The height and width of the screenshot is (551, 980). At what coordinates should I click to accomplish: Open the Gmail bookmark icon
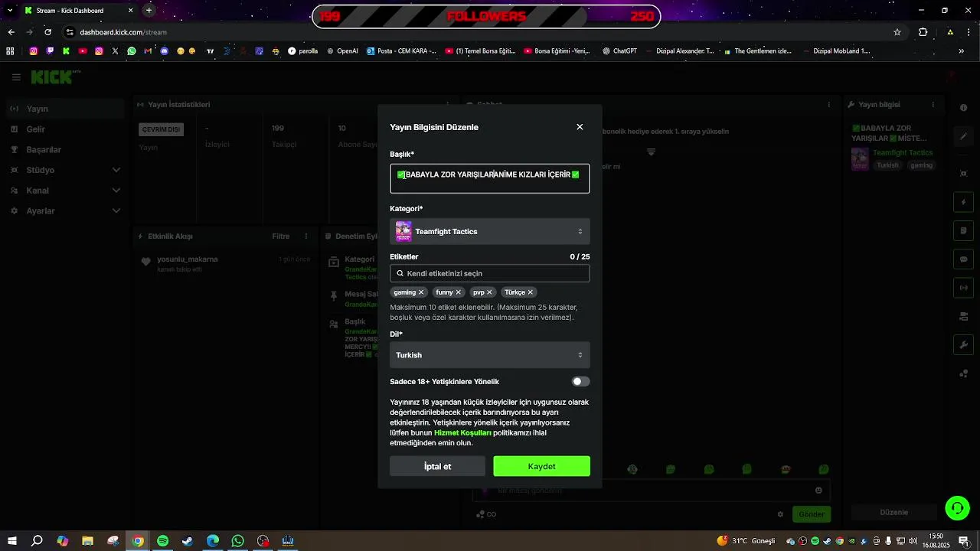pyautogui.click(x=149, y=51)
